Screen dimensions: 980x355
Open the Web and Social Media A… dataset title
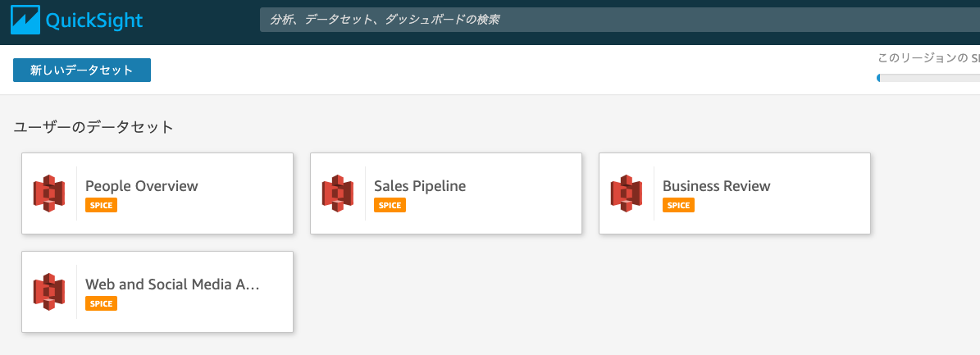[x=172, y=284]
